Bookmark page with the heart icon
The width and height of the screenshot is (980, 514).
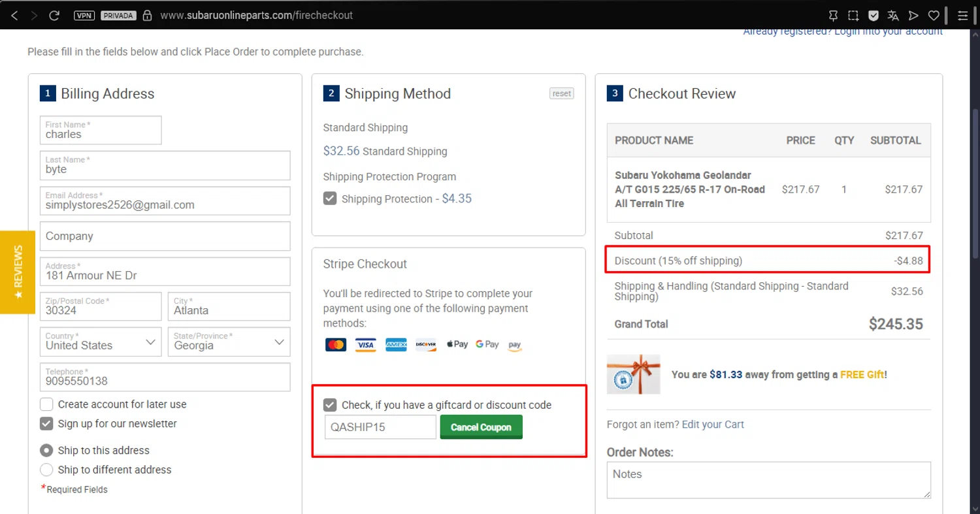[934, 16]
